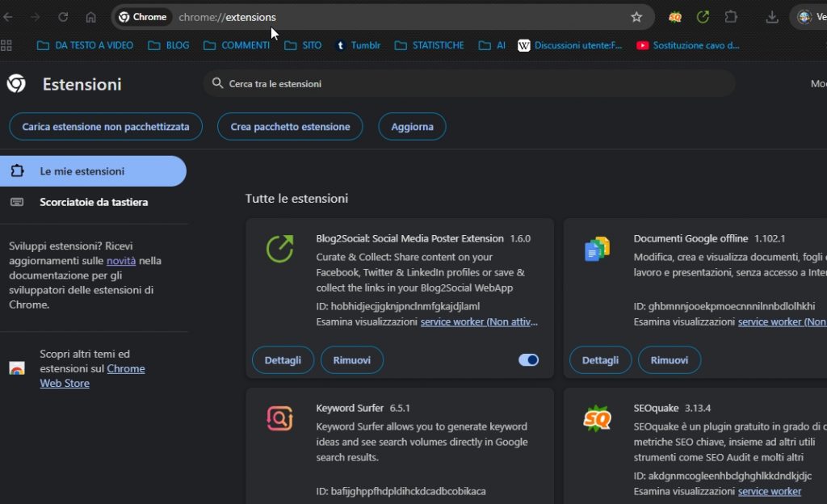Click the Chrome logo beside Estensioni
Viewport: 827px width, 504px height.
tap(16, 83)
